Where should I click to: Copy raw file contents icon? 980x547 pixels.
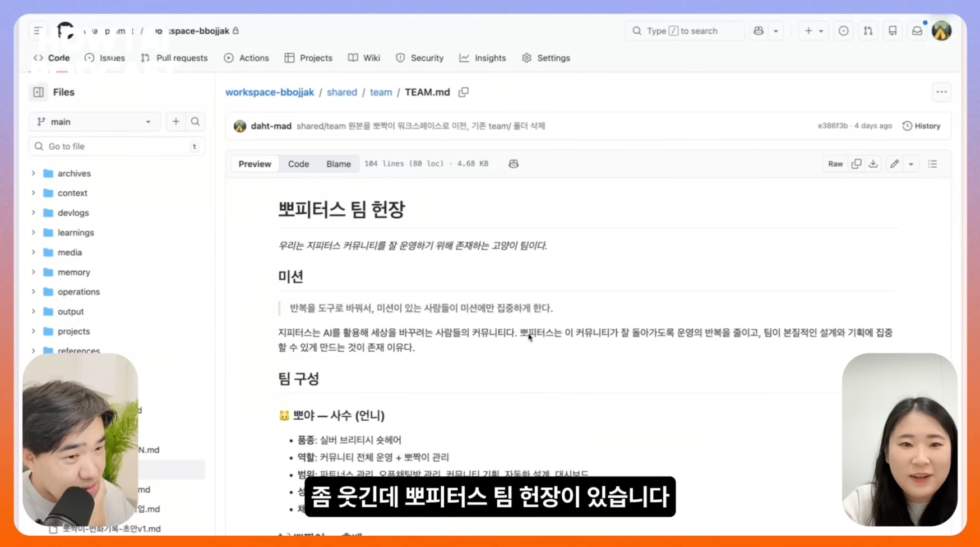[856, 164]
